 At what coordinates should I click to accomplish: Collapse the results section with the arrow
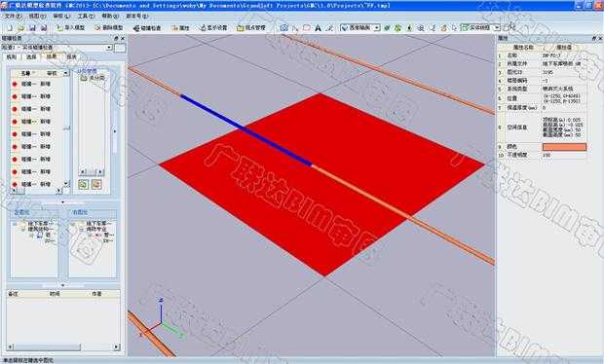click(x=63, y=201)
